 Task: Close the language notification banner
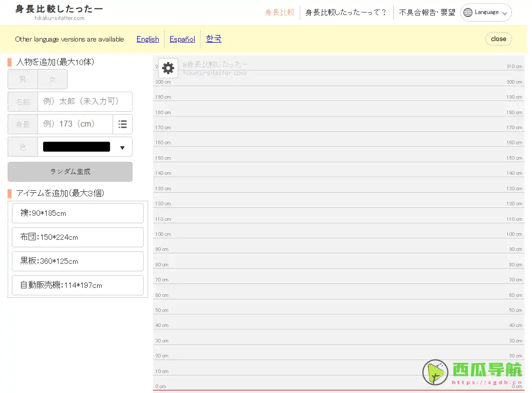tap(498, 39)
